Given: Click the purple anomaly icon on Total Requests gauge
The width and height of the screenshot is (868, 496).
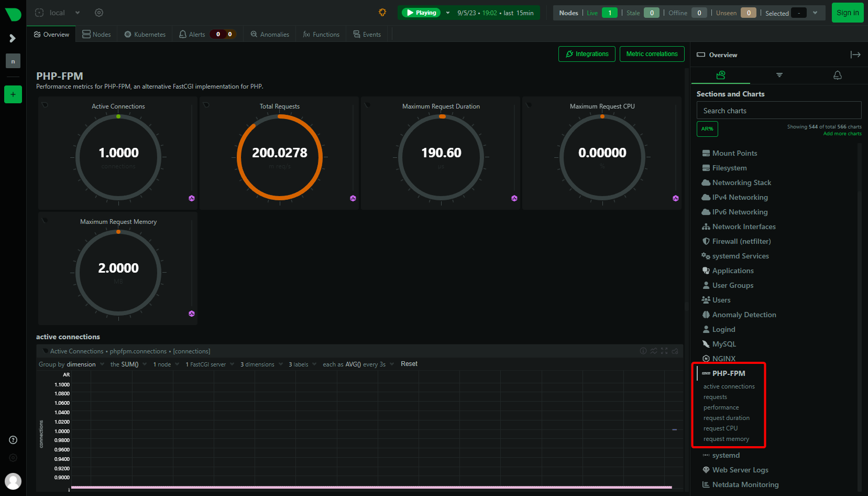Looking at the screenshot, I should coord(353,198).
